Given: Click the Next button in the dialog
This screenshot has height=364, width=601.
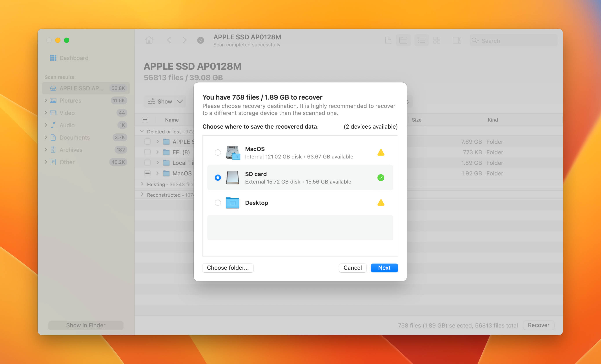Looking at the screenshot, I should pos(384,268).
